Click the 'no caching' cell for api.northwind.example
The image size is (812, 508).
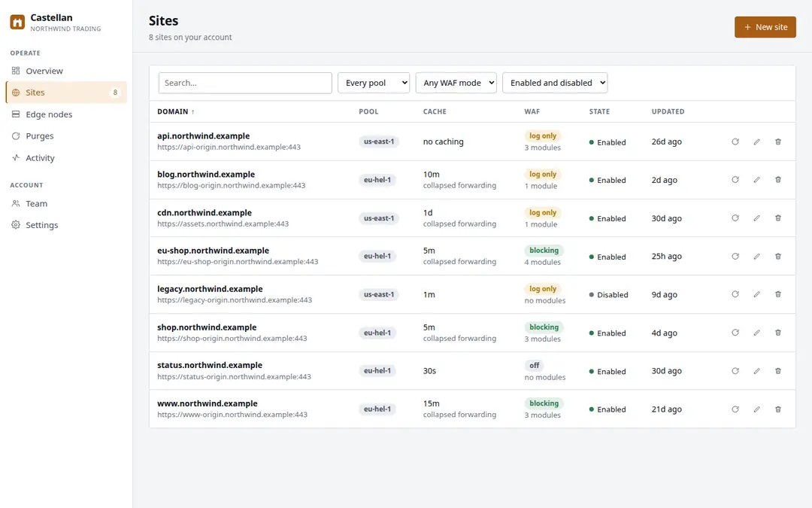tap(443, 141)
